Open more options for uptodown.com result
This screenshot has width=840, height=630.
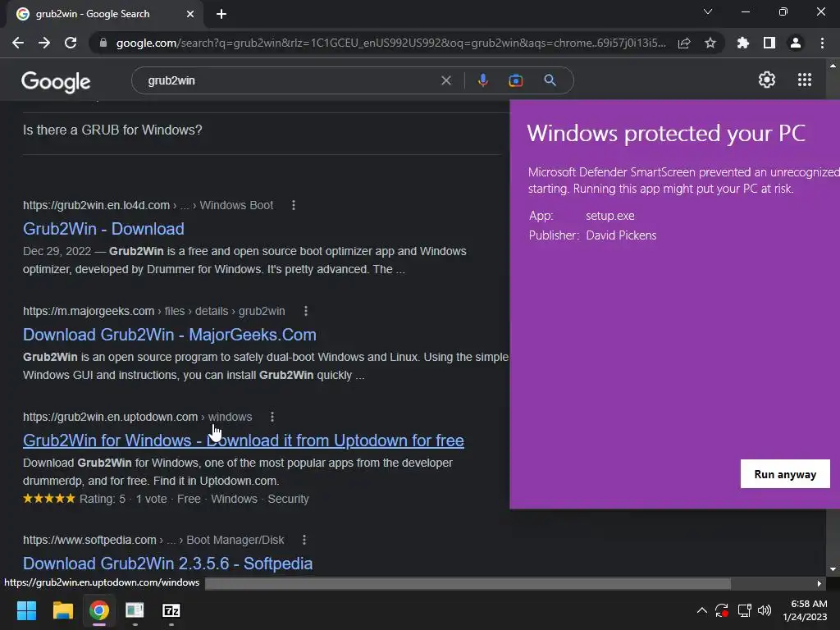272,417
